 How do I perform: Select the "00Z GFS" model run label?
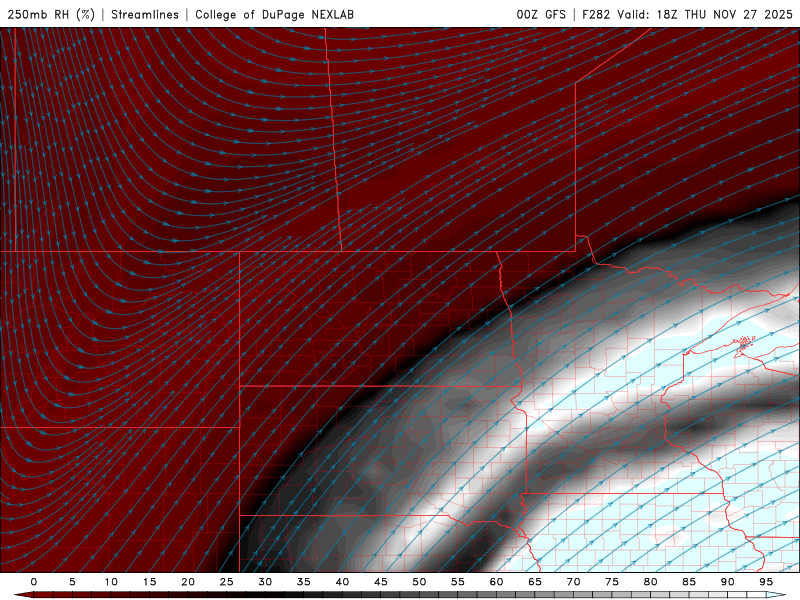tap(541, 14)
